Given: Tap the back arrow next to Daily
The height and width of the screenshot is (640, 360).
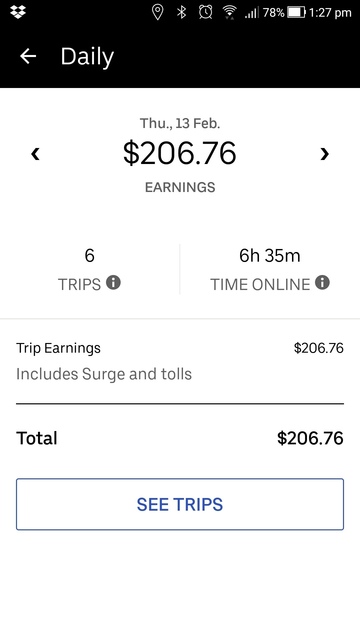Looking at the screenshot, I should click(x=28, y=56).
